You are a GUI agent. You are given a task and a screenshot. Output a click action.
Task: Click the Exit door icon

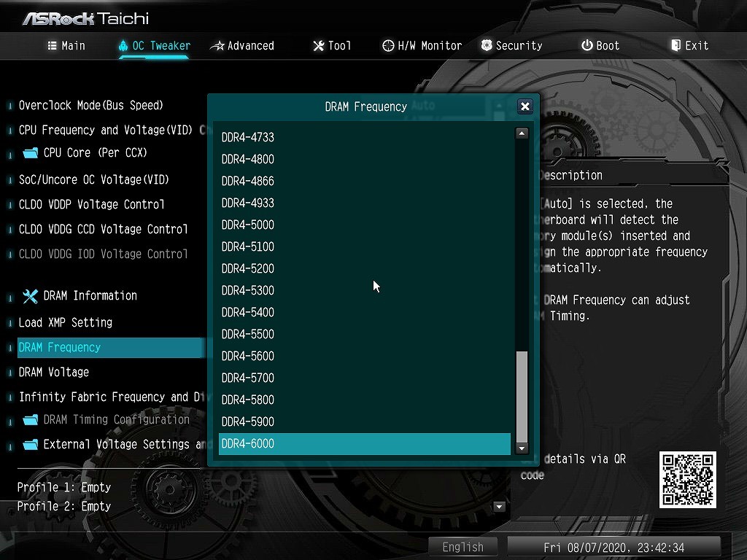pyautogui.click(x=676, y=45)
